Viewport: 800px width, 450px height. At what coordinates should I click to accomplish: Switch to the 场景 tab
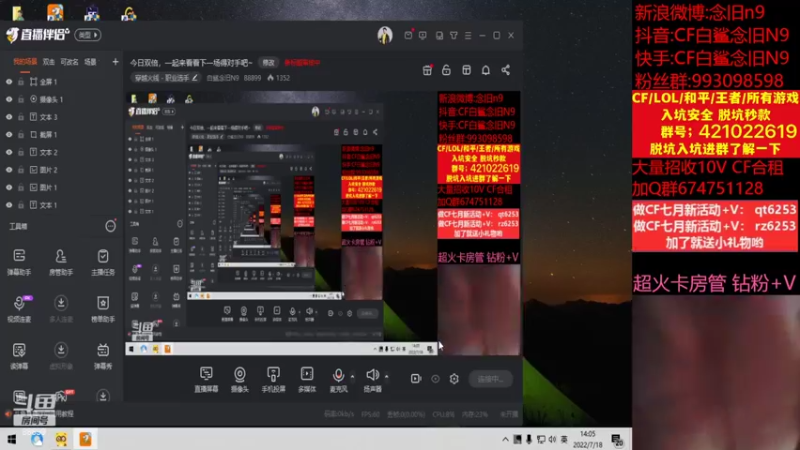pyautogui.click(x=90, y=62)
